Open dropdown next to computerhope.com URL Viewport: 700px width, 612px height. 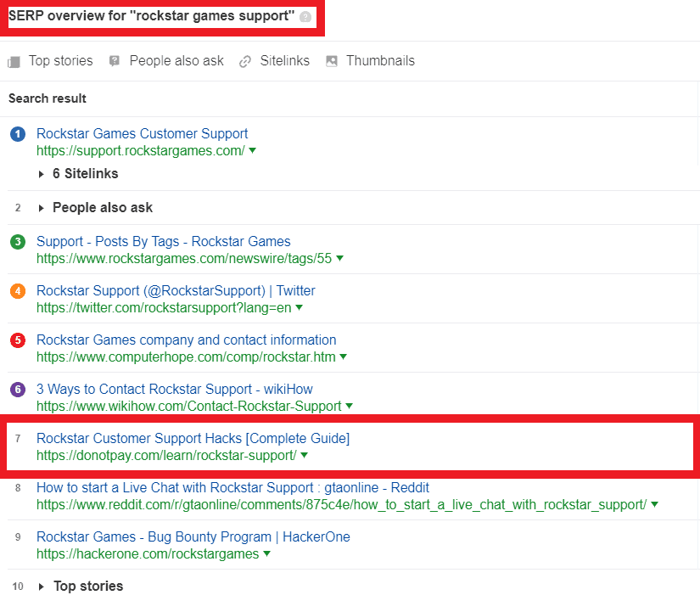344,357
